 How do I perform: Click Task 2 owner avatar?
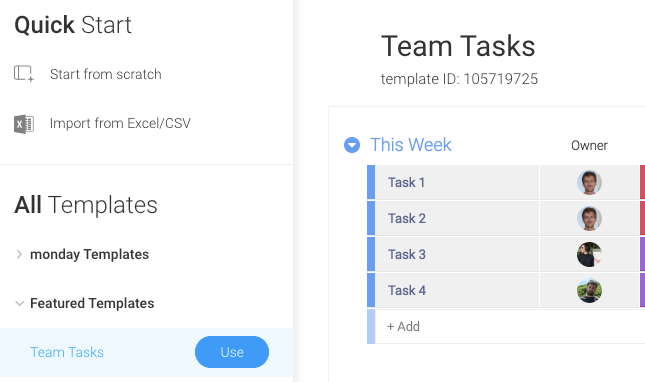coord(589,218)
